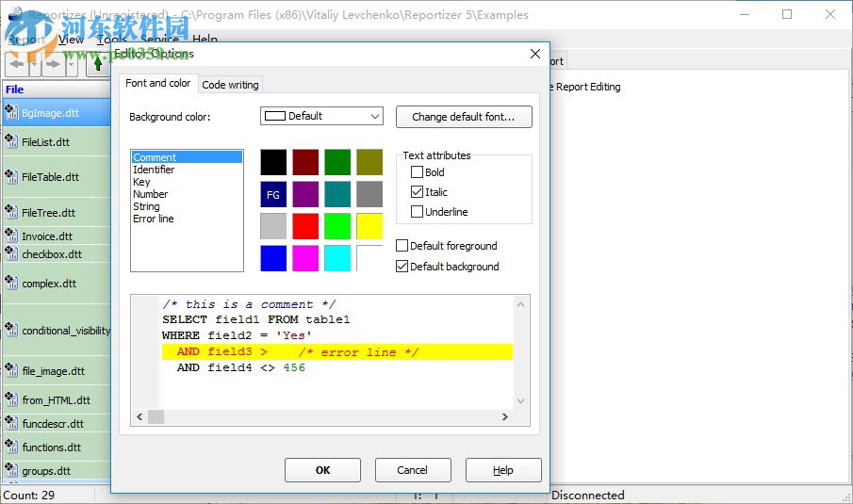Click the forward arrow toolbar icon

point(53,64)
